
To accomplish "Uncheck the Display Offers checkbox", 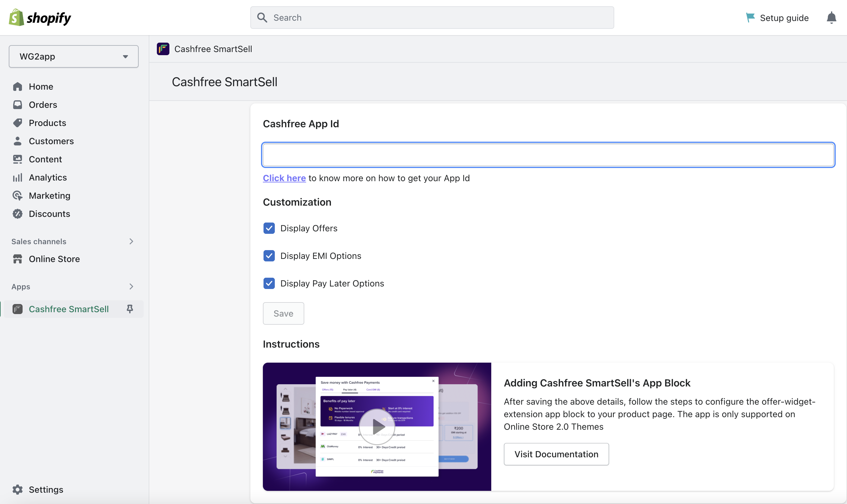I will pos(269,228).
